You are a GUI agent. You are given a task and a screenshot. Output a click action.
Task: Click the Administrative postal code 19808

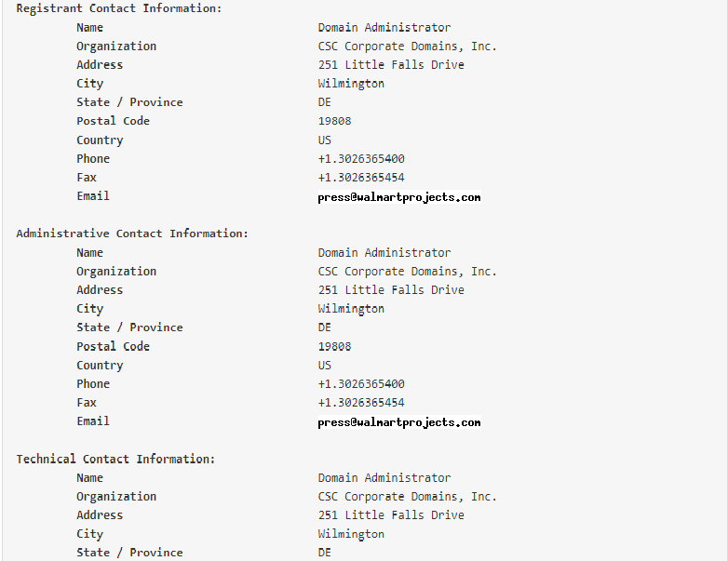(x=335, y=346)
